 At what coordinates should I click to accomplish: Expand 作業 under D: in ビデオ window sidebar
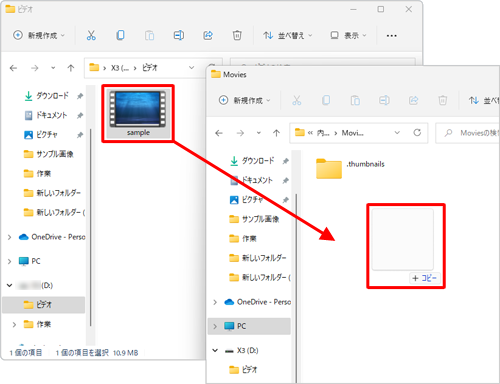click(x=14, y=324)
